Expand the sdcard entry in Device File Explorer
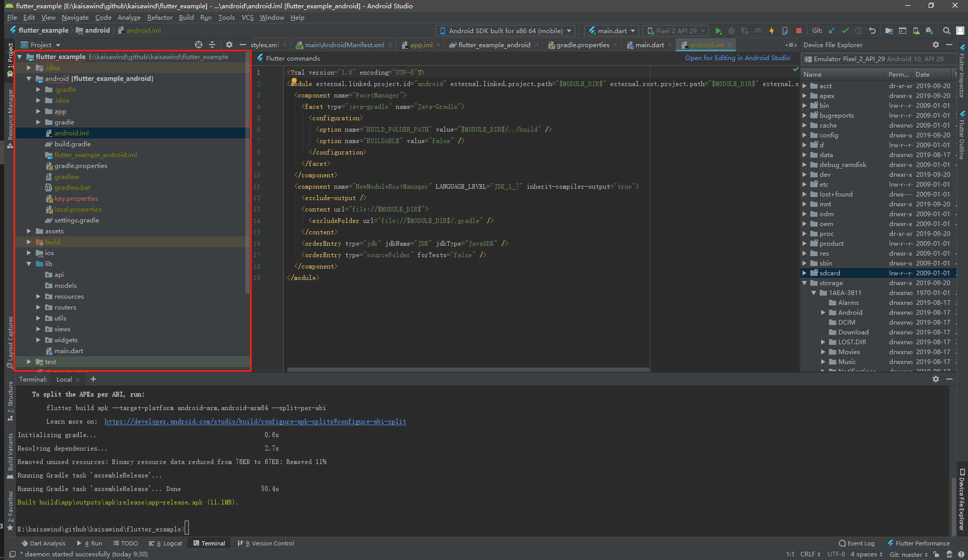The image size is (968, 560). pos(805,273)
